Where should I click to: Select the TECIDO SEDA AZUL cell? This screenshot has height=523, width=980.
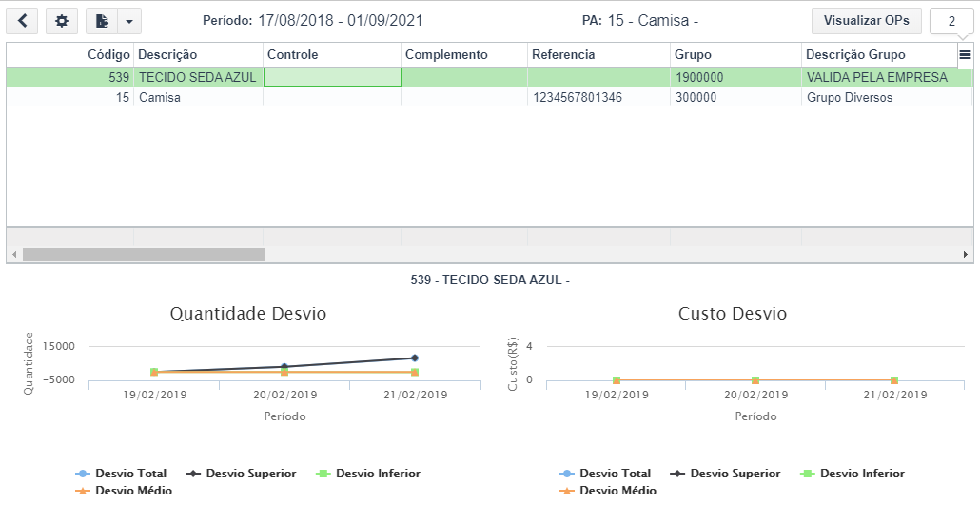[198, 77]
